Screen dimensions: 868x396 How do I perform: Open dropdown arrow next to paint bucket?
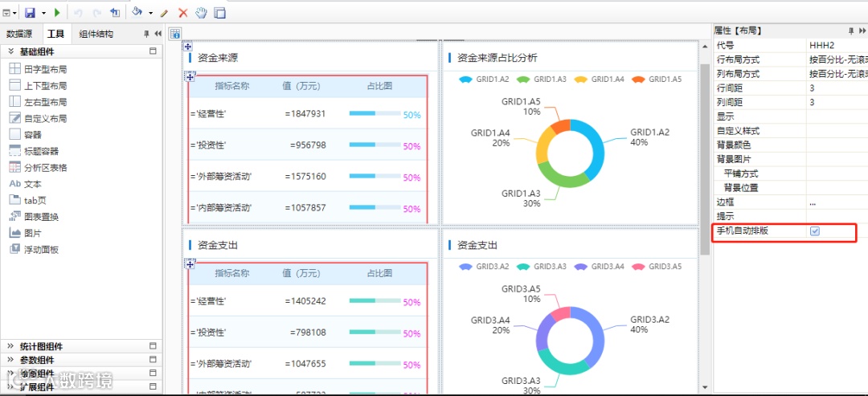point(150,13)
